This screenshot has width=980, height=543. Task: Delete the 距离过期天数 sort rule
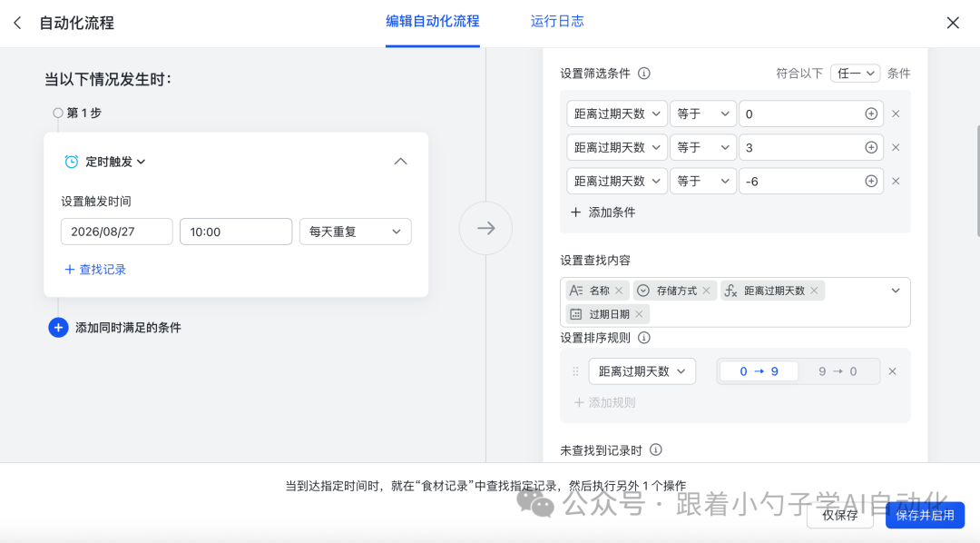point(893,371)
